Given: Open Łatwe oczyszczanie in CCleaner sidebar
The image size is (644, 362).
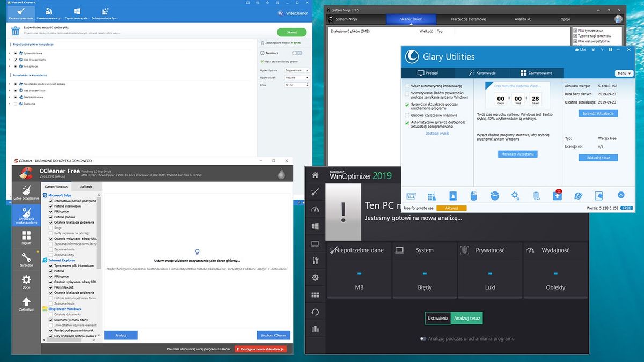Looking at the screenshot, I should coord(26,192).
